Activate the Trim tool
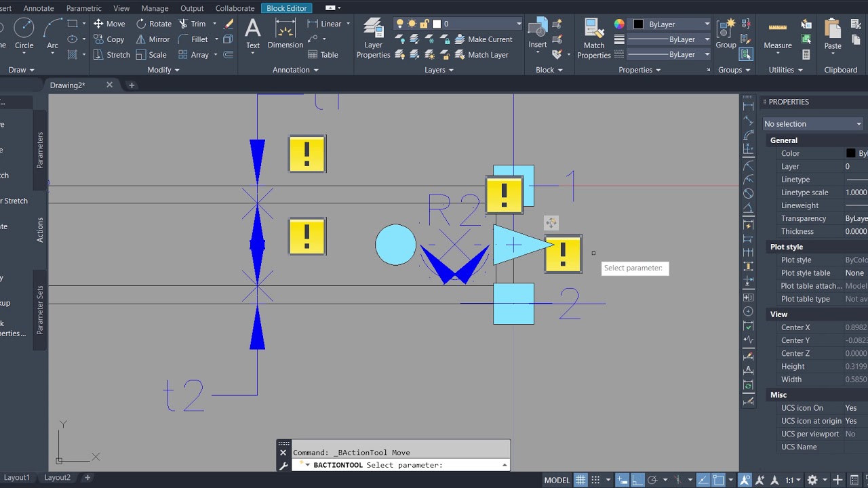This screenshot has height=488, width=868. pos(193,24)
